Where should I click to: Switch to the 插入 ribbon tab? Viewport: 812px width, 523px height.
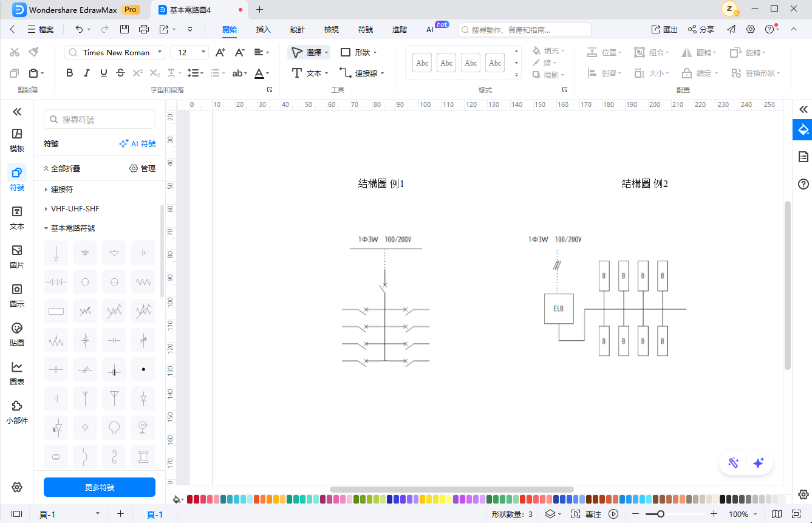264,29
